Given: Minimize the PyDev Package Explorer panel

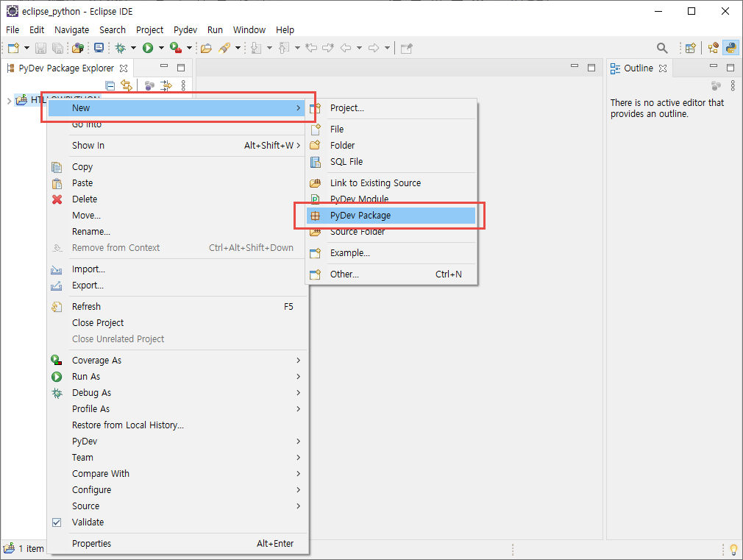Looking at the screenshot, I should [164, 66].
